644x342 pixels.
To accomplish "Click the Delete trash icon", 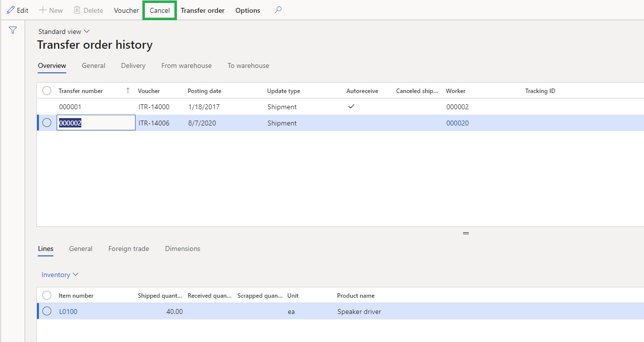I will click(x=77, y=10).
